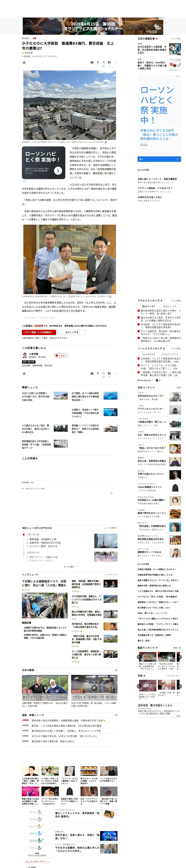The height and width of the screenshot is (868, 186).
Task: Open more share options ellipsis at top
Action: click(115, 62)
